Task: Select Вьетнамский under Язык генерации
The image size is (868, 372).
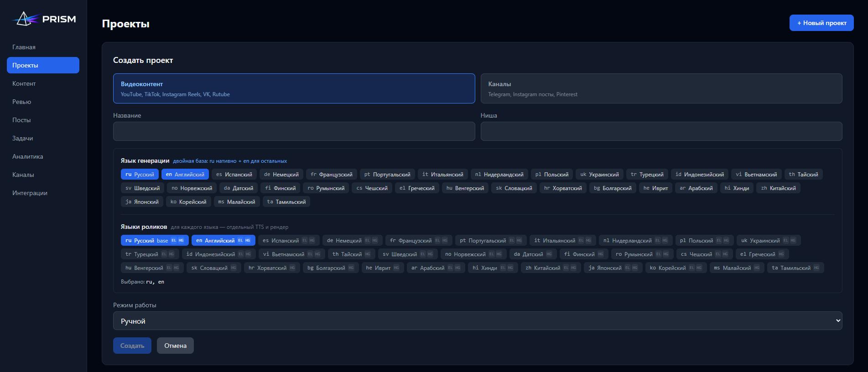Action: [x=756, y=174]
